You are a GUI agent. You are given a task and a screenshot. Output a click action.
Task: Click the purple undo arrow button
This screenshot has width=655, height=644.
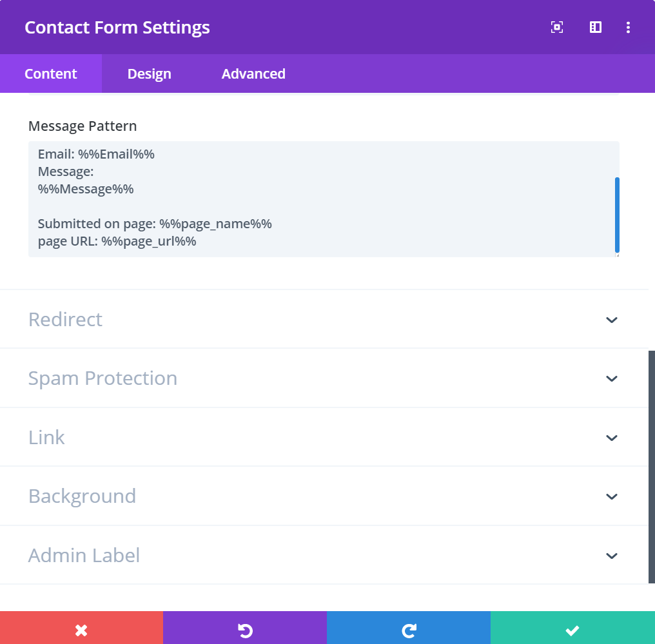[x=245, y=628]
